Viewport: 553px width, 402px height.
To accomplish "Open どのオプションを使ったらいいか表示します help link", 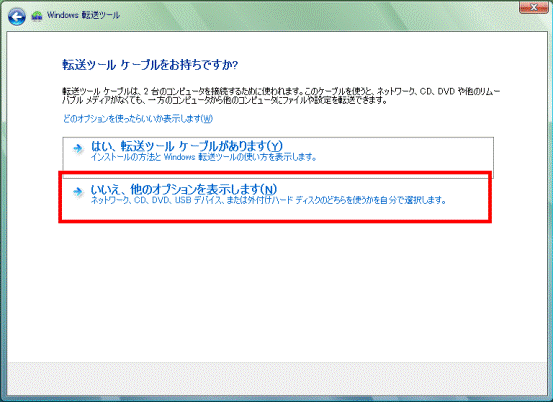I will coord(138,118).
